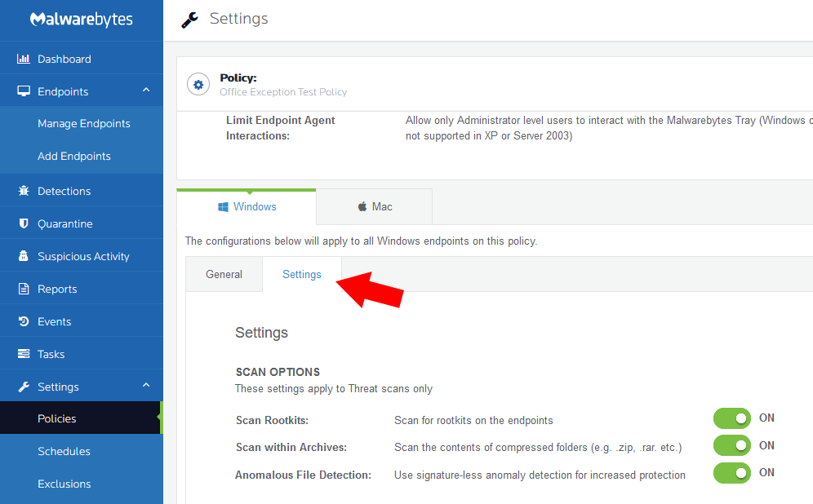Image resolution: width=813 pixels, height=504 pixels.
Task: Switch to the Mac platform tab
Action: 374,206
